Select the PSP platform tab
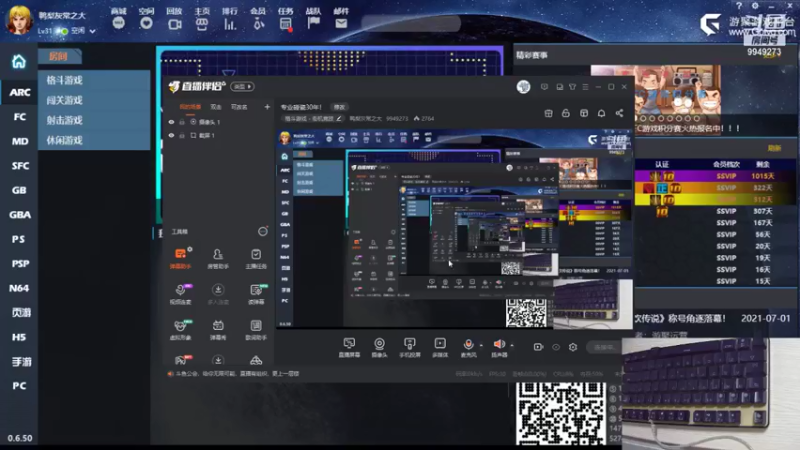This screenshot has height=450, width=800. pos(19,264)
